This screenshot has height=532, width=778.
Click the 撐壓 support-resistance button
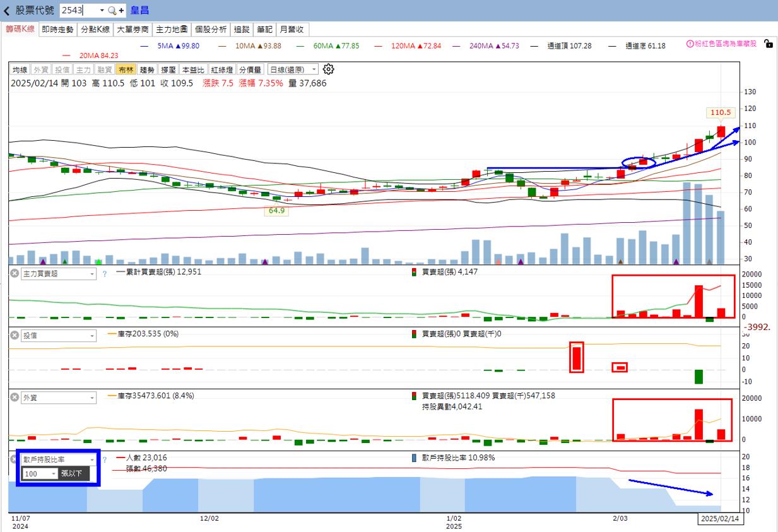(168, 70)
